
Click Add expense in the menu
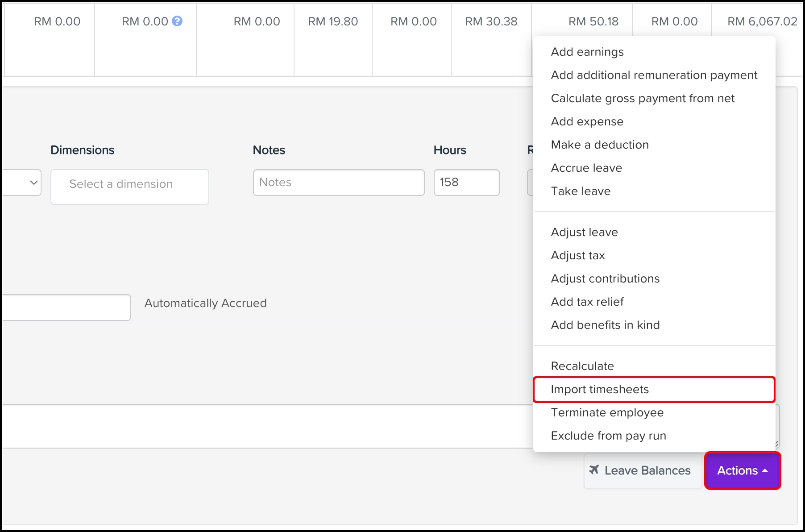click(587, 121)
